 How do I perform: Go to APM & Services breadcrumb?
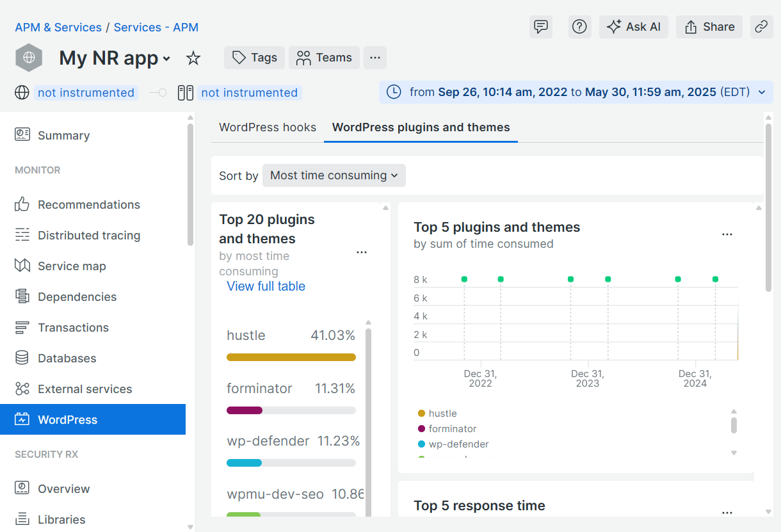pos(58,28)
